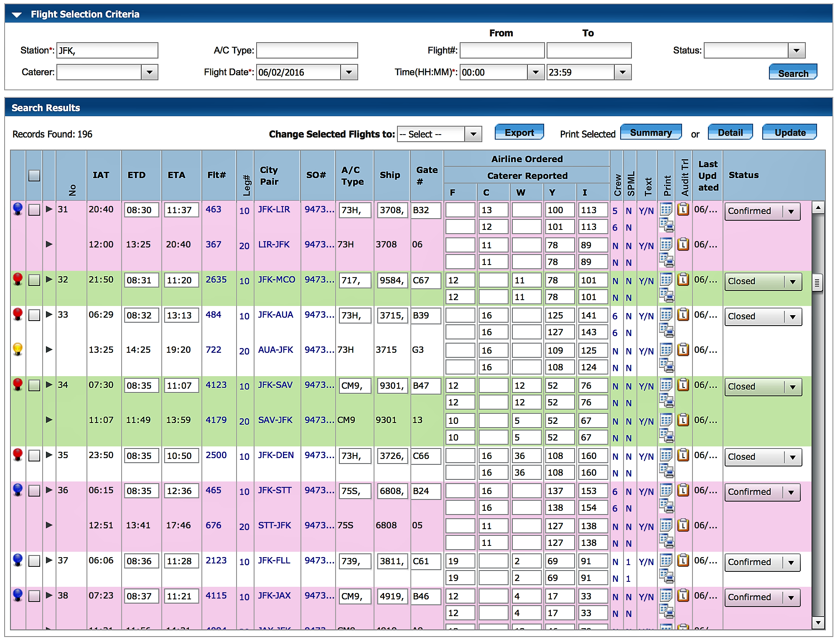This screenshot has width=840, height=642.
Task: Click the Flight# From input field
Action: click(502, 51)
